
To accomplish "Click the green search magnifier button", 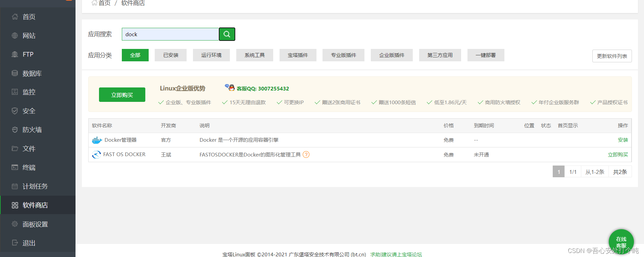I will (x=227, y=34).
